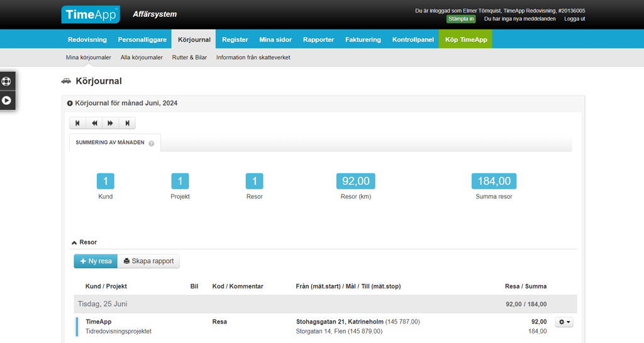Open the Fakturering menu
Screen dimensions: 644x343
click(x=363, y=39)
